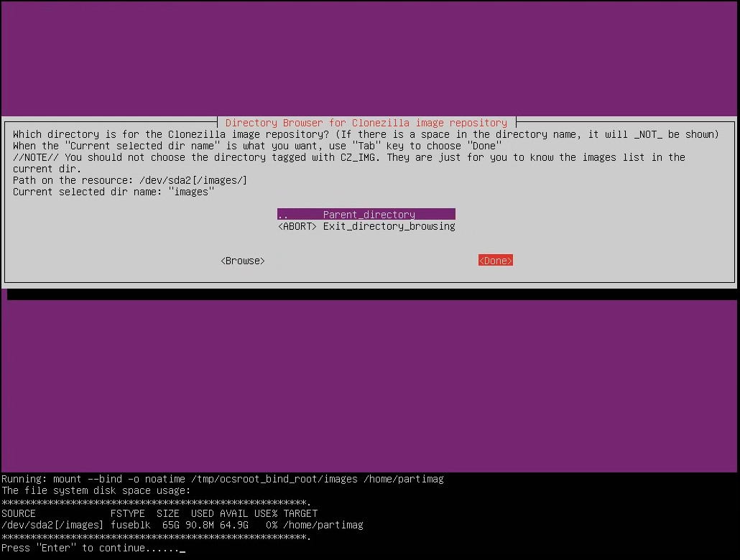Click the 'Which directory is for' question text
Screen dimensions: 740x560
click(365, 134)
